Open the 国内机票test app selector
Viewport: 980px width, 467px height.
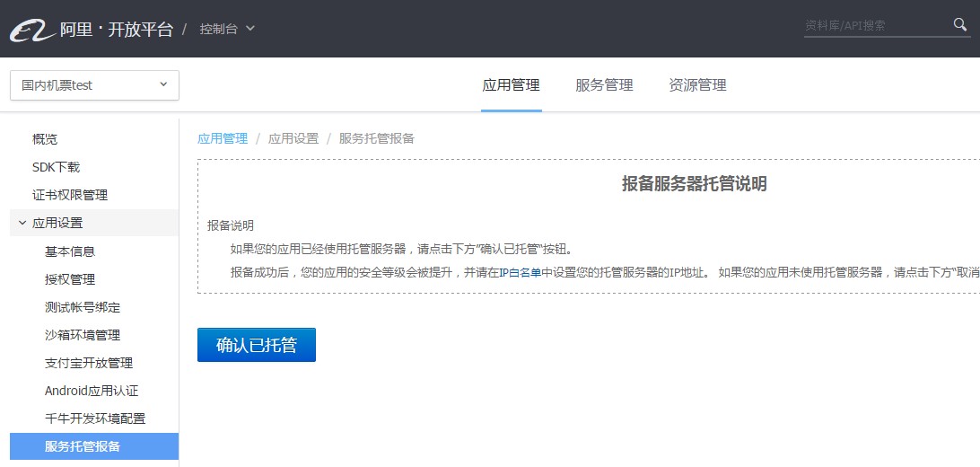[94, 85]
